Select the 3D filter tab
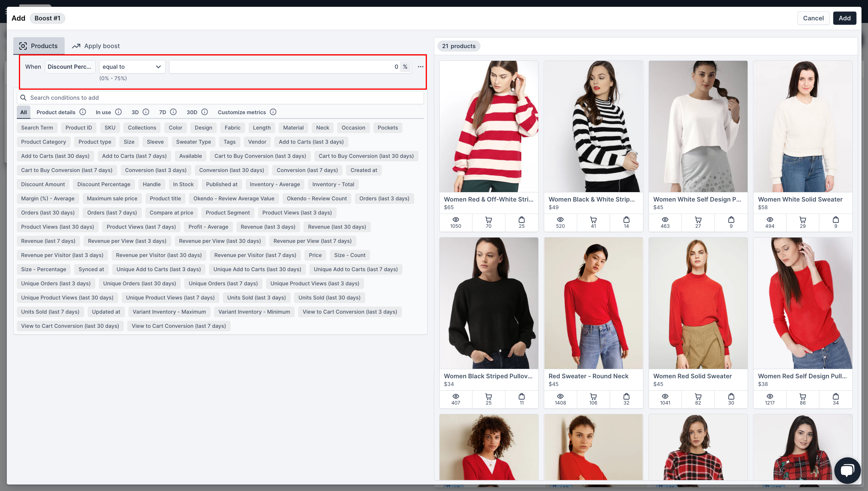 click(135, 112)
